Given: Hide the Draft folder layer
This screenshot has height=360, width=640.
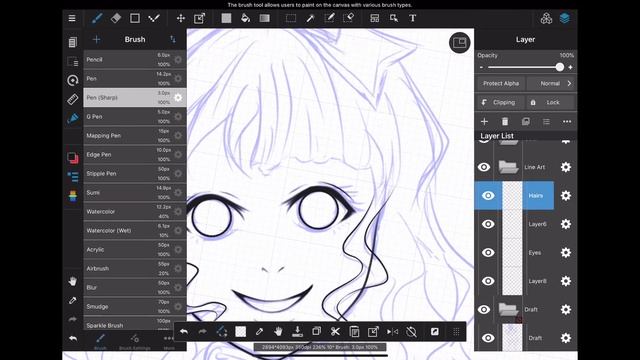Looking at the screenshot, I should (484, 309).
